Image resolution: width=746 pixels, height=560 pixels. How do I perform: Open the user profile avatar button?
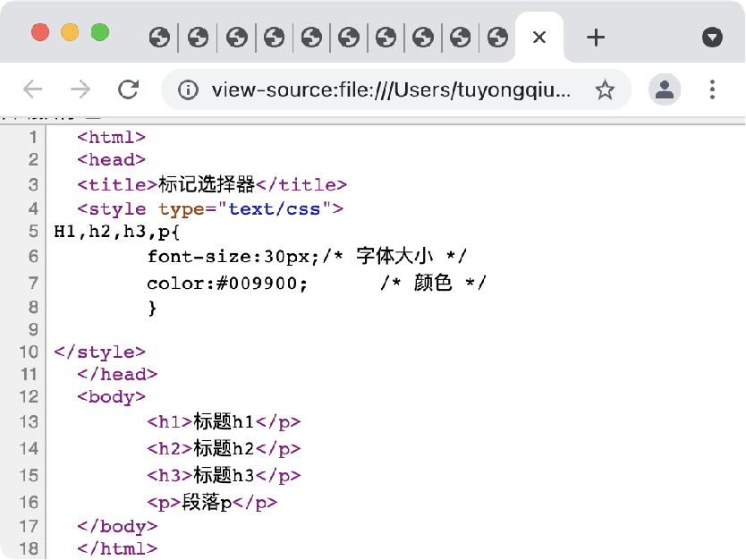665,89
